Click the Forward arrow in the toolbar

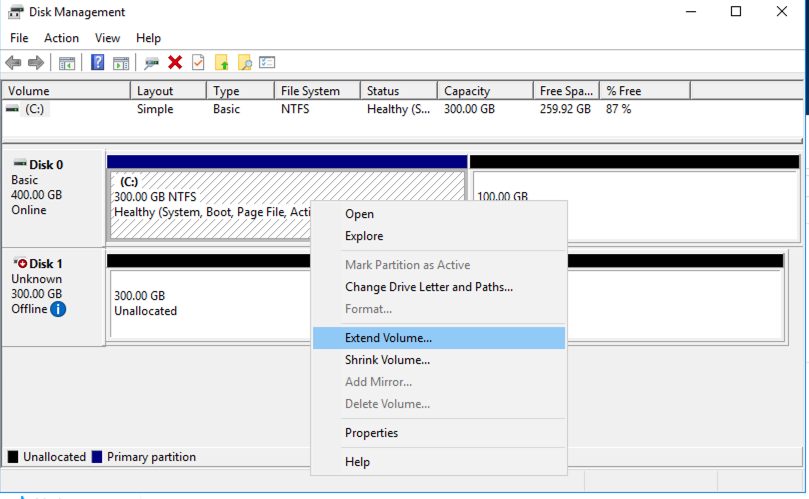coord(36,63)
